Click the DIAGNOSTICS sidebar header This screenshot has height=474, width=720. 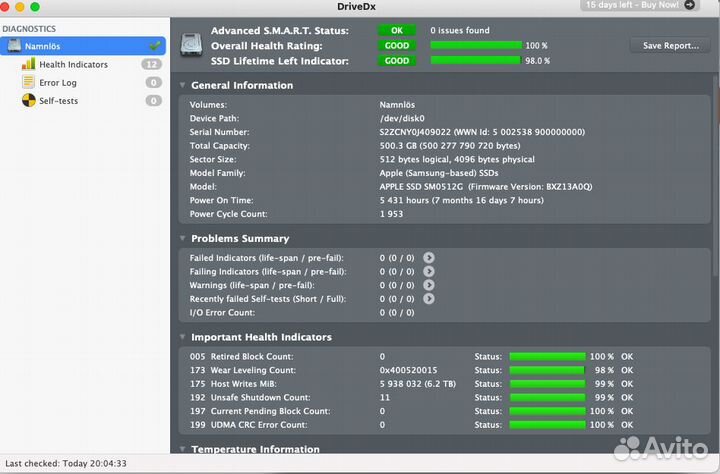(29, 28)
